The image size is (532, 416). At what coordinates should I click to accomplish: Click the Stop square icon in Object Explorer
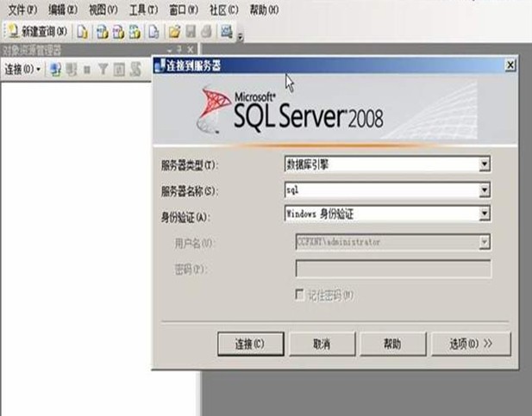87,70
